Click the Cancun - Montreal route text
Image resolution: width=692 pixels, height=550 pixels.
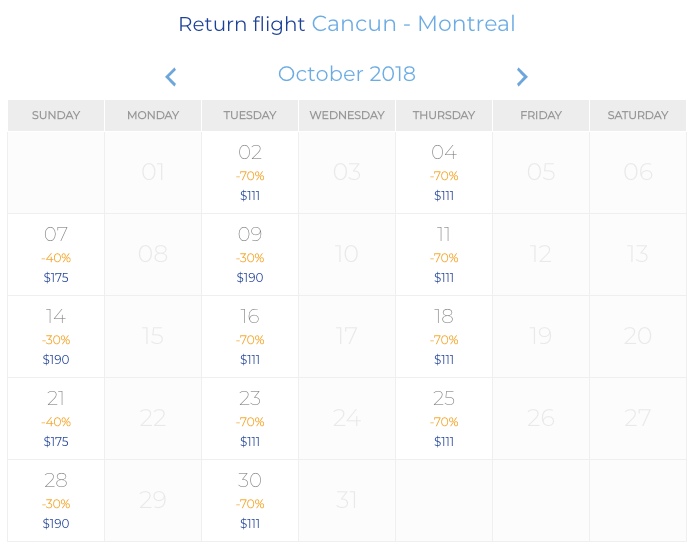(414, 24)
